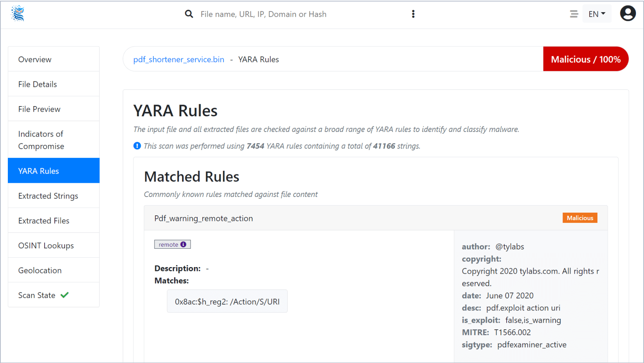
Task: Click the pdfexaminer_active sigtype value
Action: tap(532, 345)
